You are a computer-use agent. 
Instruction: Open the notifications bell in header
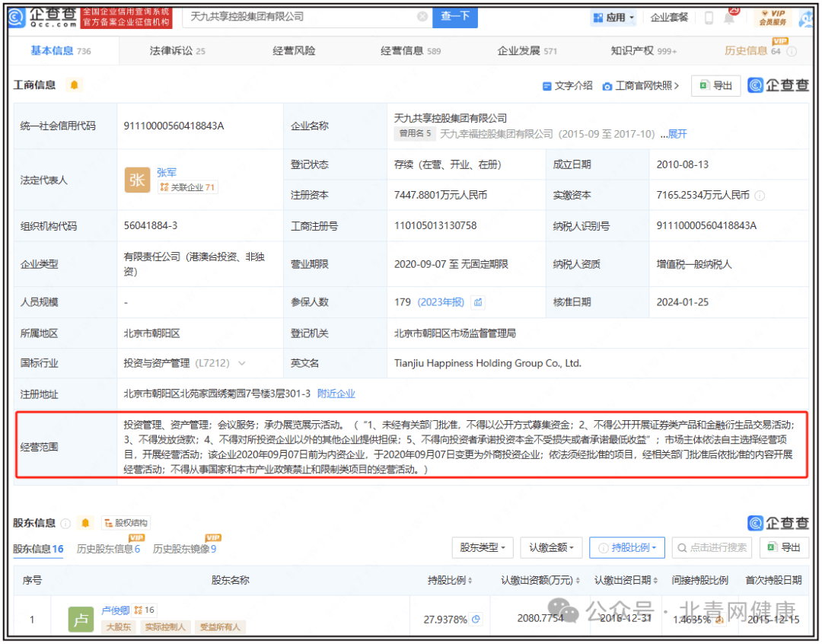tap(729, 18)
